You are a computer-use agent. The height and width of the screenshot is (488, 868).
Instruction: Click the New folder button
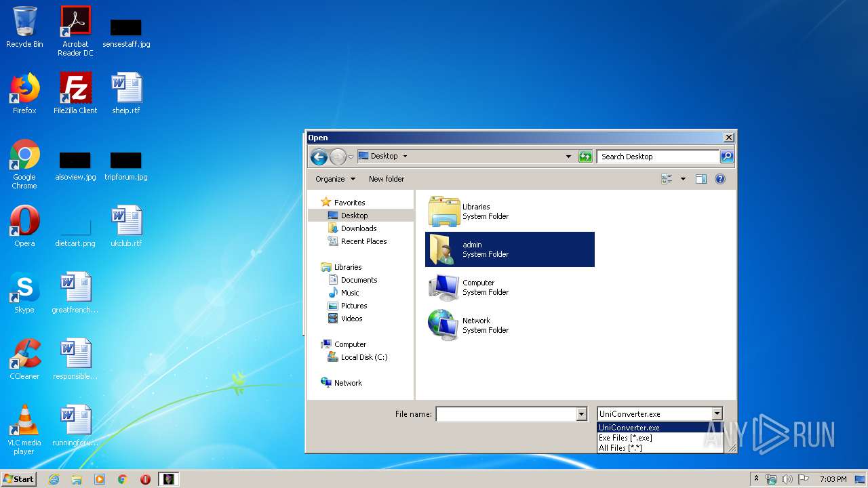(387, 179)
